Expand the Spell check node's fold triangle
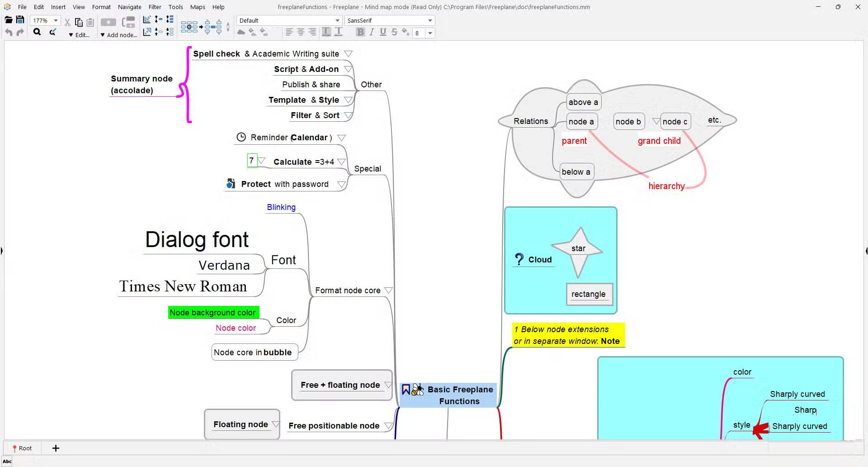The width and height of the screenshot is (868, 467). 348,54
